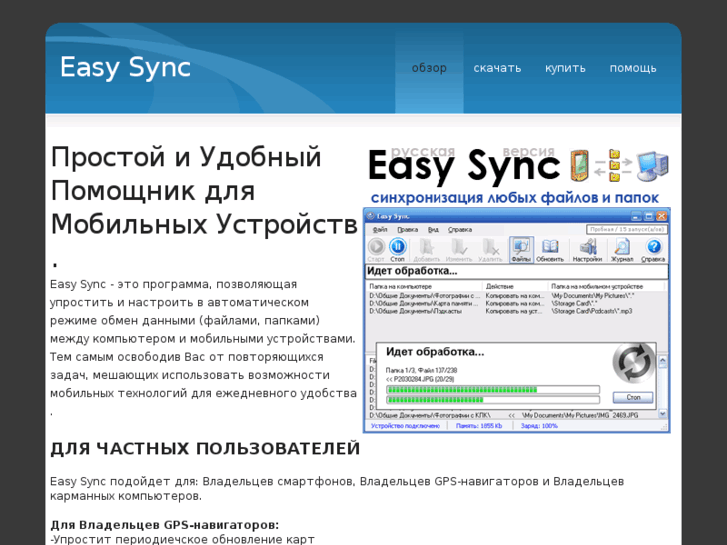Image resolution: width=727 pixels, height=545 pixels.
Task: Click the Старт play icon in toolbar
Action: point(376,250)
